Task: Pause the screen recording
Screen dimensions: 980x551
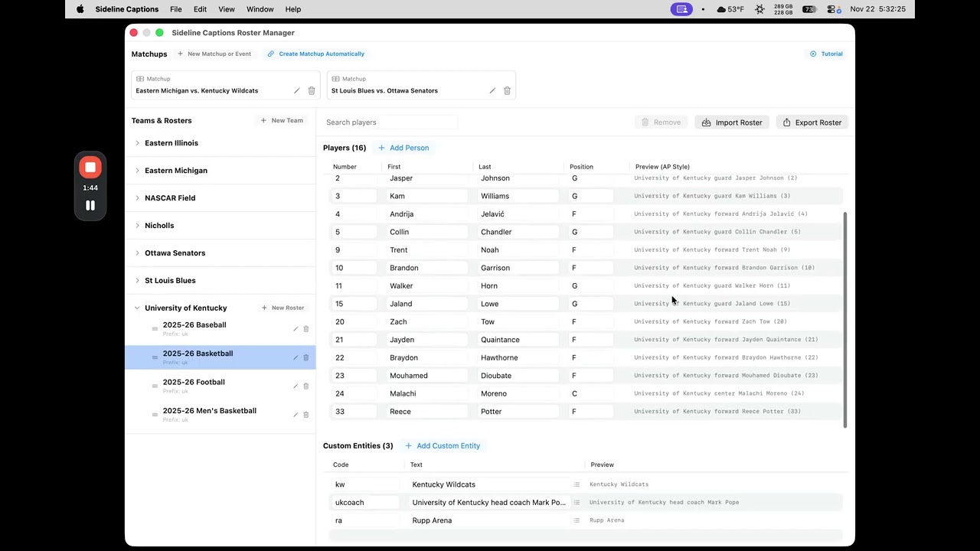Action: 90,205
